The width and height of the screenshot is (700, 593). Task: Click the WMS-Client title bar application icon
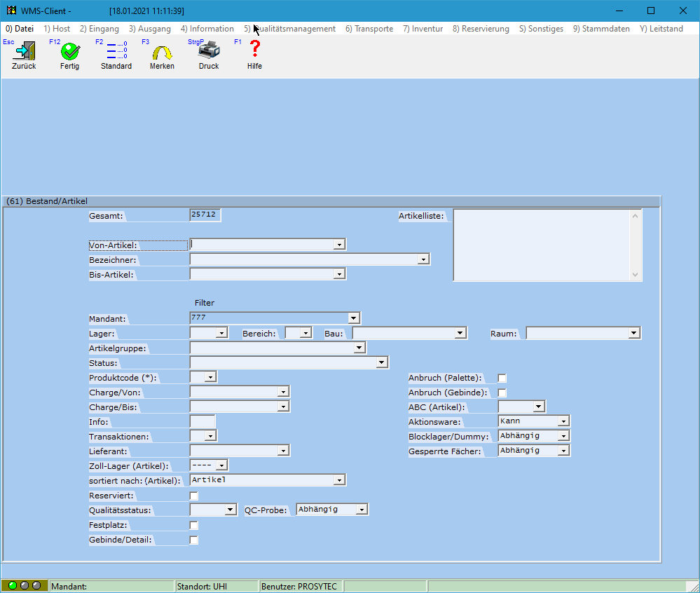coord(11,10)
